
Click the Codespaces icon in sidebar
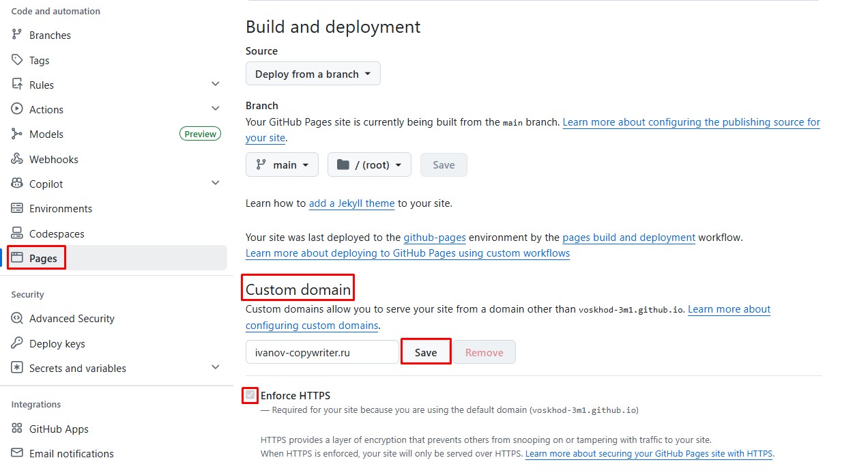17,233
